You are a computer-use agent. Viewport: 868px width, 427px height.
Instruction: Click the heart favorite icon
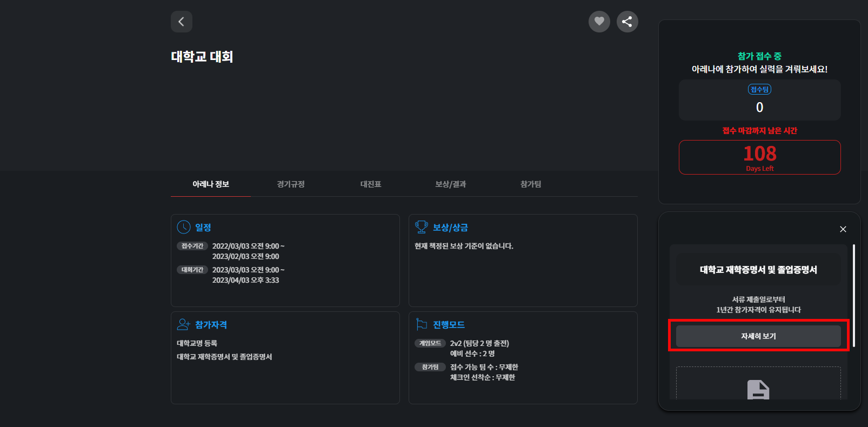click(x=599, y=22)
